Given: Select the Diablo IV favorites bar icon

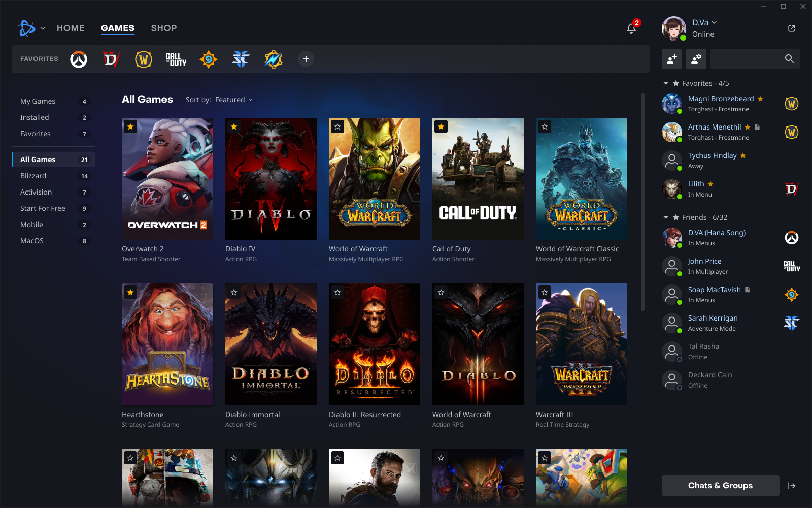Looking at the screenshot, I should (111, 58).
